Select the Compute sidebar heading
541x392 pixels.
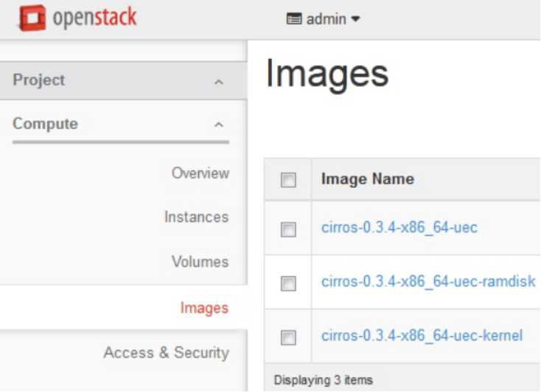(x=45, y=124)
